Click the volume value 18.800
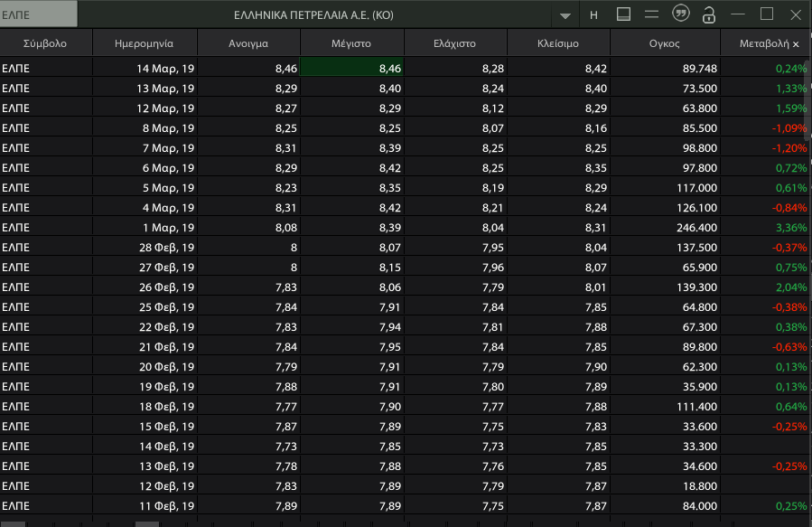The image size is (812, 527). [x=700, y=486]
